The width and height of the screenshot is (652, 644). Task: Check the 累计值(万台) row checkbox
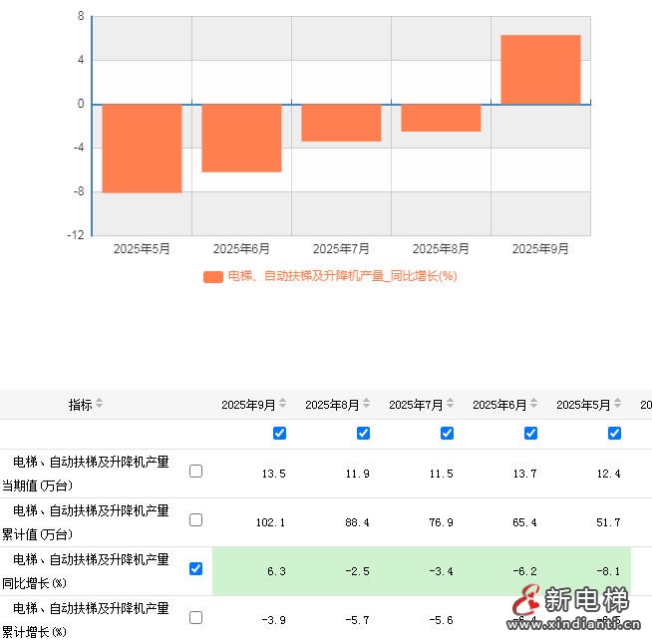click(x=195, y=519)
